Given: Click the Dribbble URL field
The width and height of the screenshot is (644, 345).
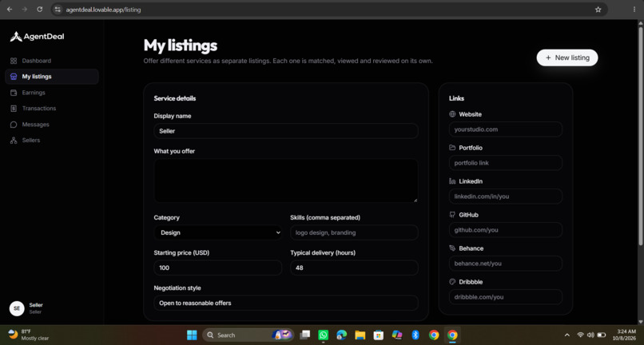Looking at the screenshot, I should (x=506, y=297).
